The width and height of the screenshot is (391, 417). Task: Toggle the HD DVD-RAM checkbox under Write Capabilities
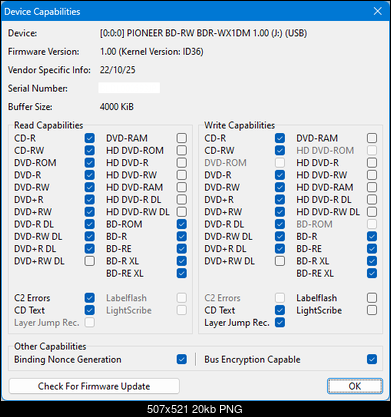(x=372, y=187)
